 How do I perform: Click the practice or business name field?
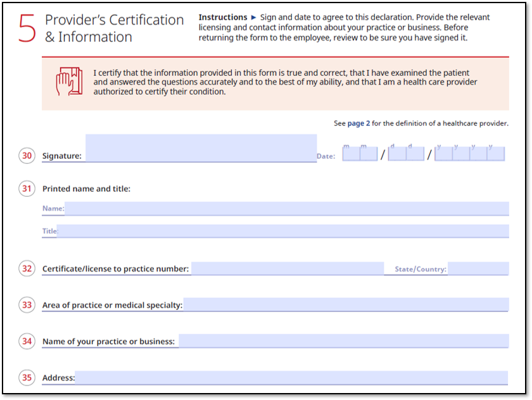(x=343, y=341)
